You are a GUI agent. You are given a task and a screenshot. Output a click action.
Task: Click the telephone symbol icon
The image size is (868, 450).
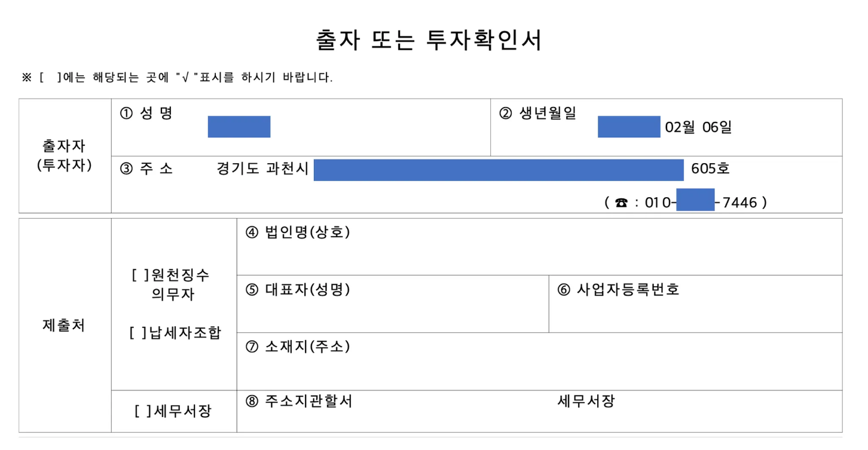pyautogui.click(x=622, y=203)
